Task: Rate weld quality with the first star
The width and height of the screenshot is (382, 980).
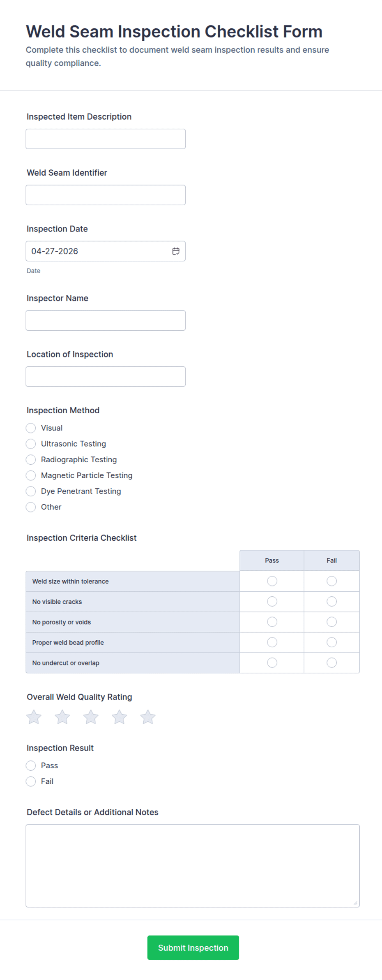Action: click(x=34, y=717)
